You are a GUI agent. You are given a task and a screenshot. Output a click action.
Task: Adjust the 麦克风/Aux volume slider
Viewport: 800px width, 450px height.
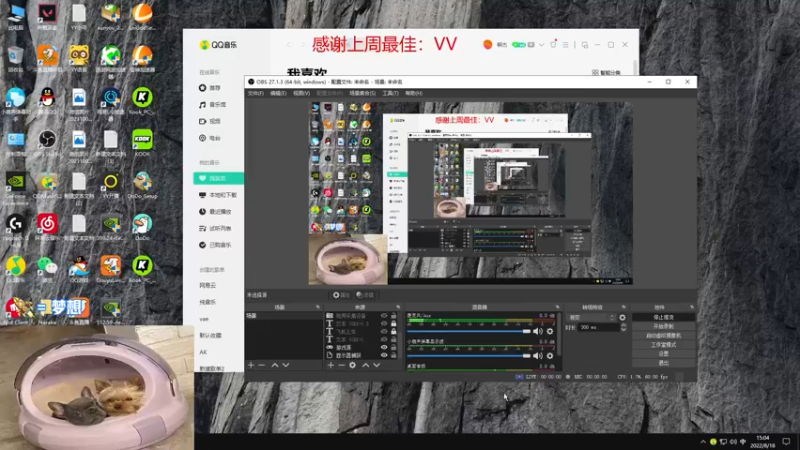point(468,331)
